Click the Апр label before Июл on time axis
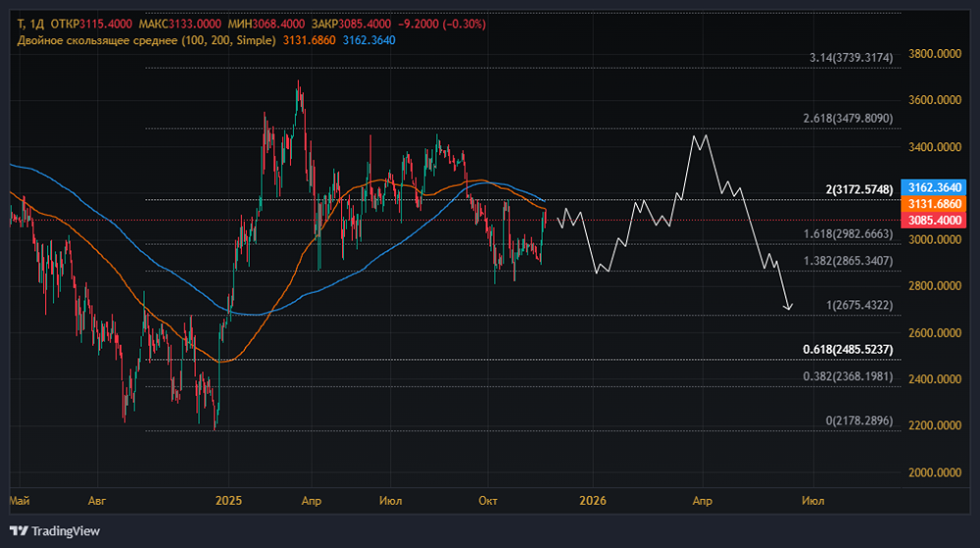Viewport: 980px width, 548px height. pyautogui.click(x=312, y=501)
